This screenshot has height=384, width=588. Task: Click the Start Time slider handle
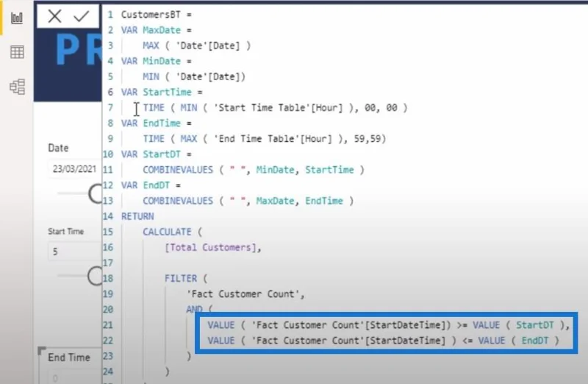coord(95,276)
